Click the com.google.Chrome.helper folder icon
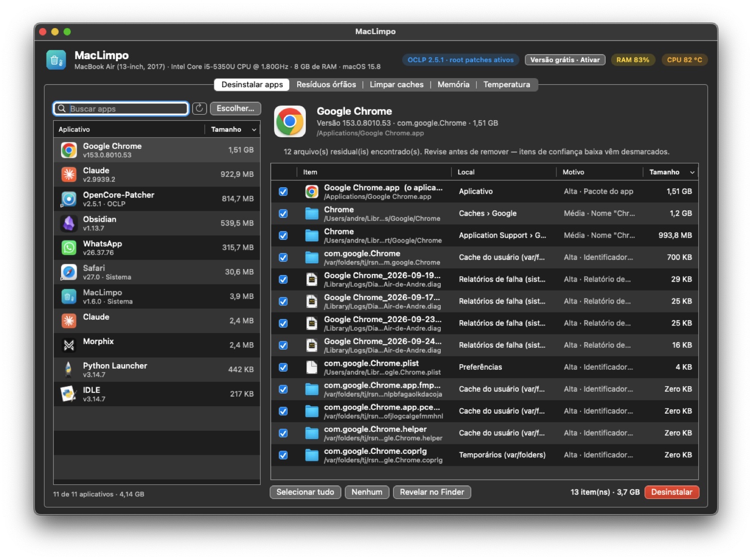Viewport: 752px width, 560px height. click(312, 433)
